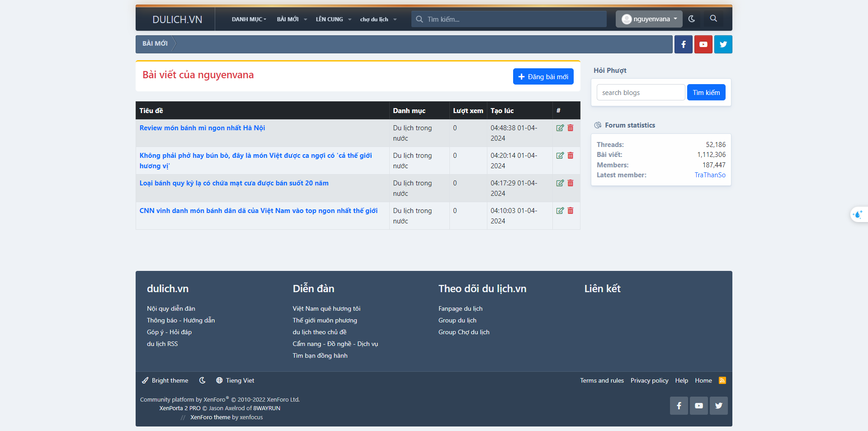Image resolution: width=868 pixels, height=431 pixels.
Task: Click the footer Twitter icon
Action: point(719,406)
